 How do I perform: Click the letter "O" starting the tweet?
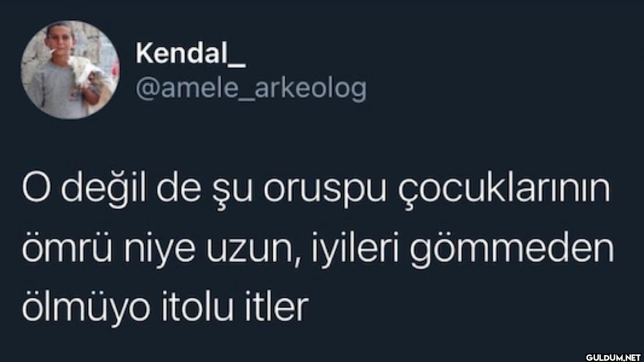36,189
